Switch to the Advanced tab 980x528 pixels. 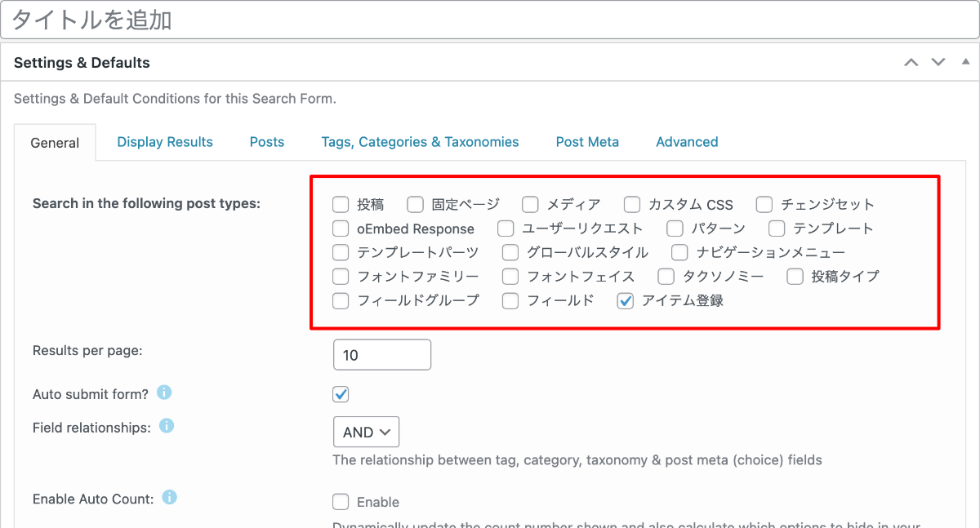[687, 142]
